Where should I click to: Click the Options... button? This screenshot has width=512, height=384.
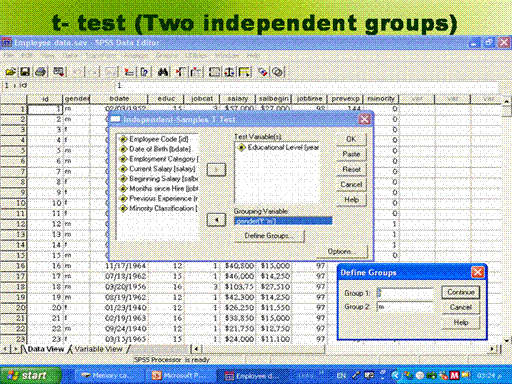[342, 251]
